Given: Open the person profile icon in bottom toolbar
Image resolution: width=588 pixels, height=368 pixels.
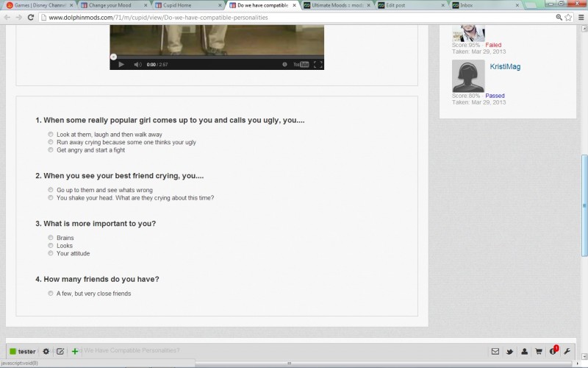Looking at the screenshot, I should [x=524, y=352].
